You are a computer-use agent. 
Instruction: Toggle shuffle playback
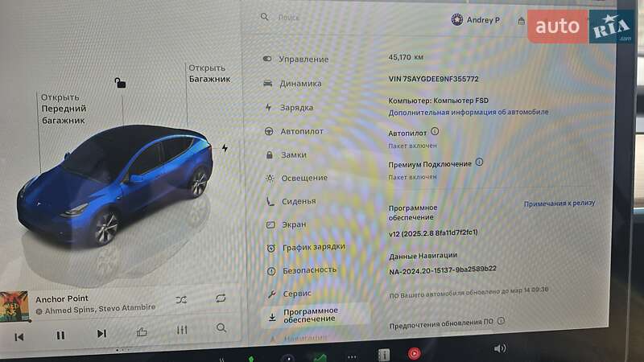point(181,299)
